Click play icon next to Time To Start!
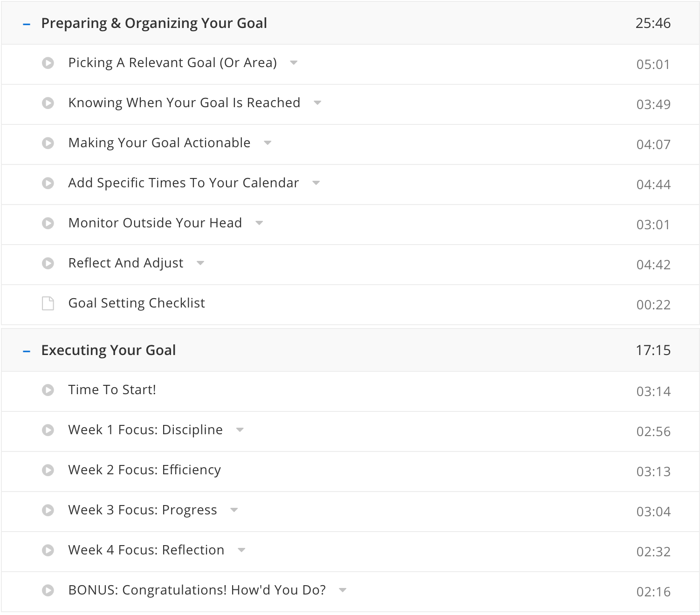This screenshot has height=615, width=700. (48, 390)
